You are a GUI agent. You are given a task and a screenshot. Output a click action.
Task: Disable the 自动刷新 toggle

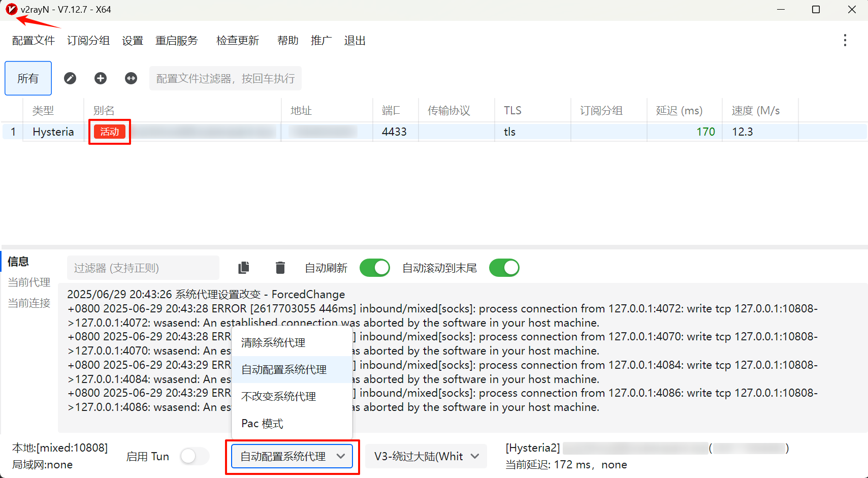(x=374, y=268)
